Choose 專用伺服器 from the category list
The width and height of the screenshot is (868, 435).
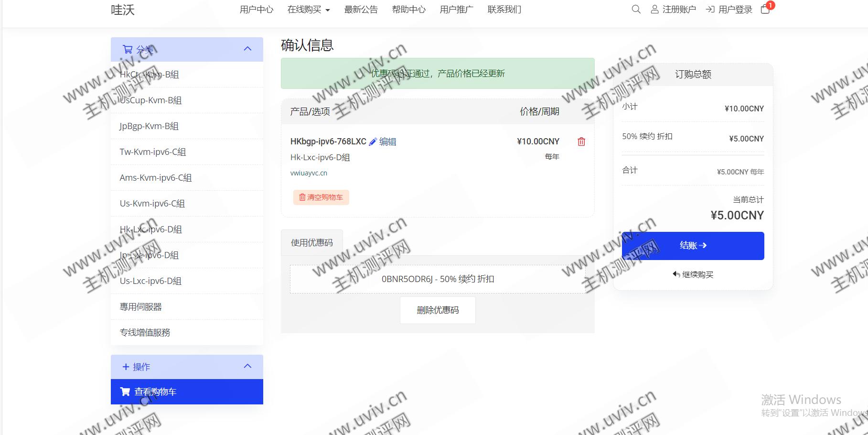[141, 307]
